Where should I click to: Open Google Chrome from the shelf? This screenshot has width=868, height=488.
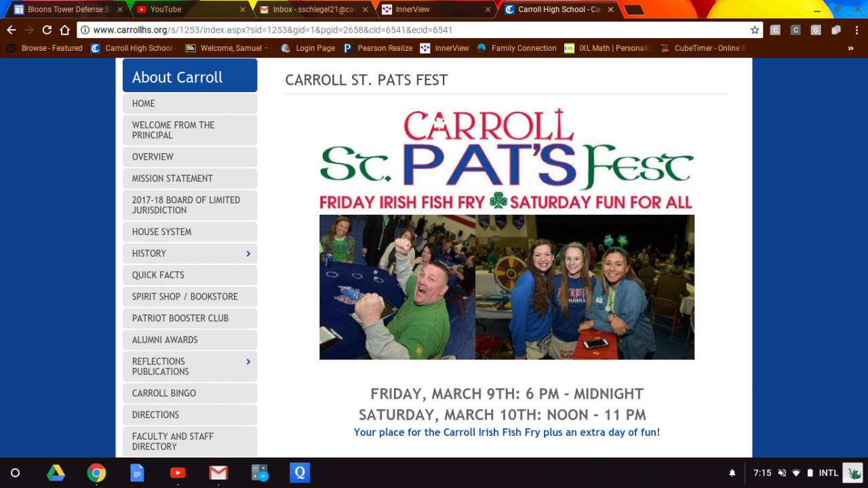pyautogui.click(x=96, y=472)
